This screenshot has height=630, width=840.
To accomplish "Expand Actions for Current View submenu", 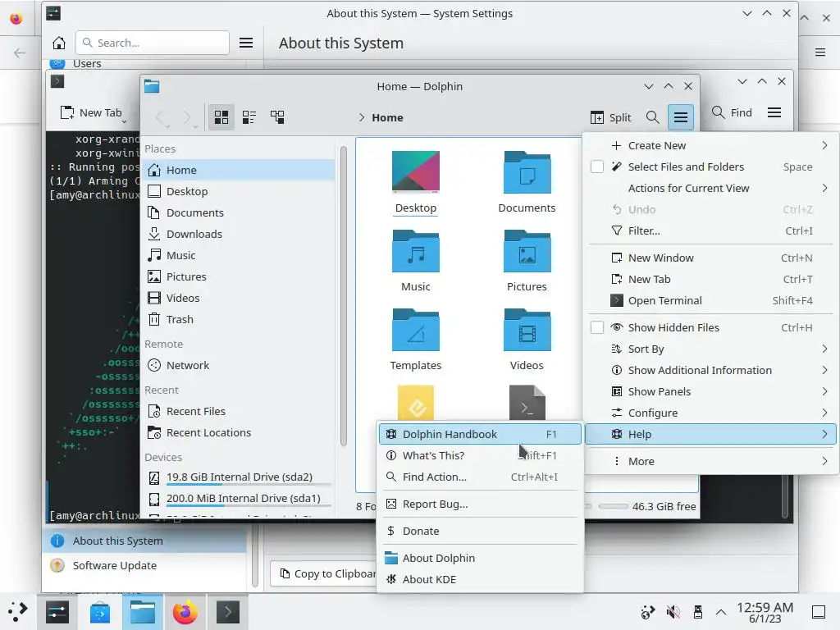I will coord(710,188).
